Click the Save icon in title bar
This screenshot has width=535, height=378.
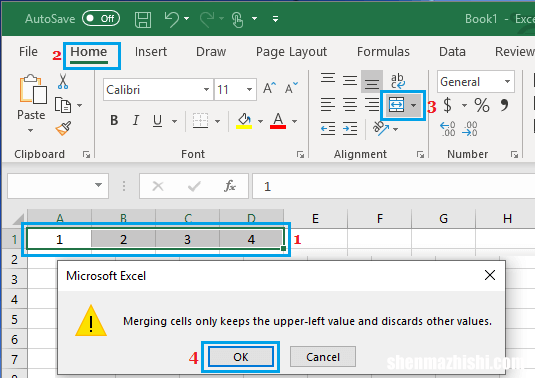[x=143, y=19]
